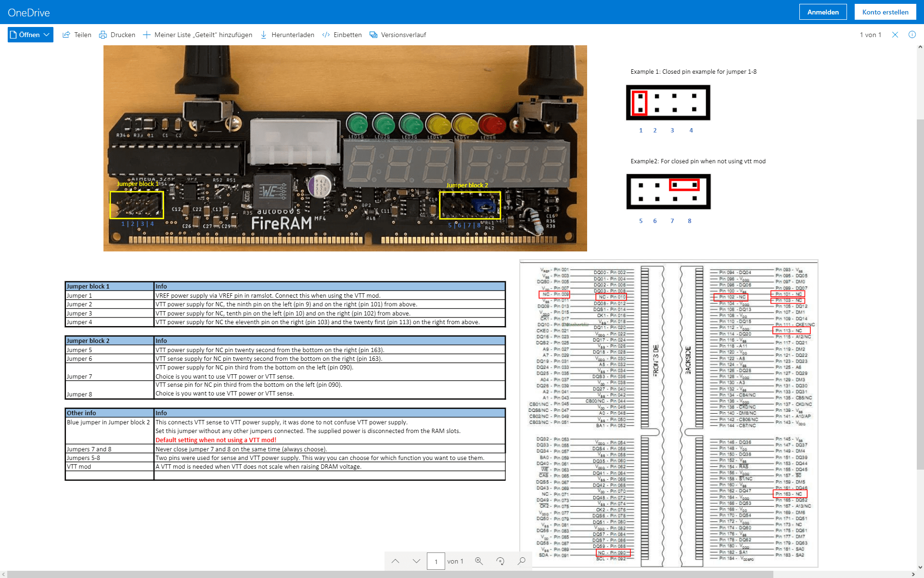This screenshot has height=578, width=924.
Task: Click the page number input field
Action: click(x=436, y=561)
